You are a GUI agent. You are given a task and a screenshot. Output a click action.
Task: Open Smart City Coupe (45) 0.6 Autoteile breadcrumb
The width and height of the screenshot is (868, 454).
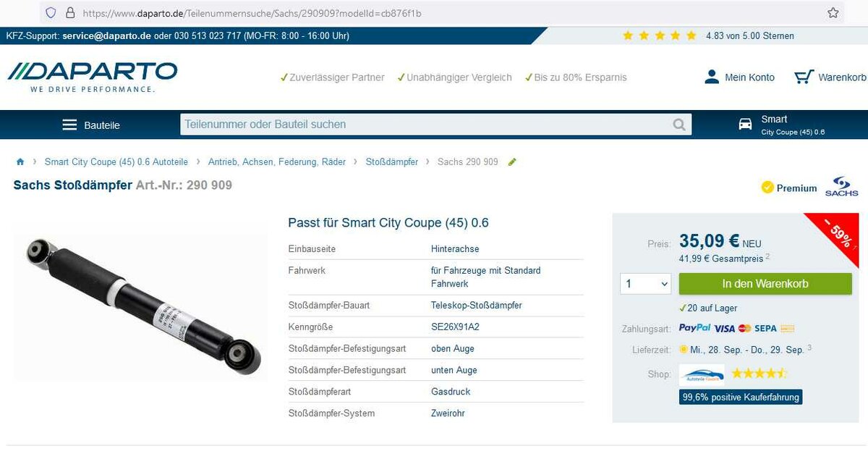(x=116, y=162)
